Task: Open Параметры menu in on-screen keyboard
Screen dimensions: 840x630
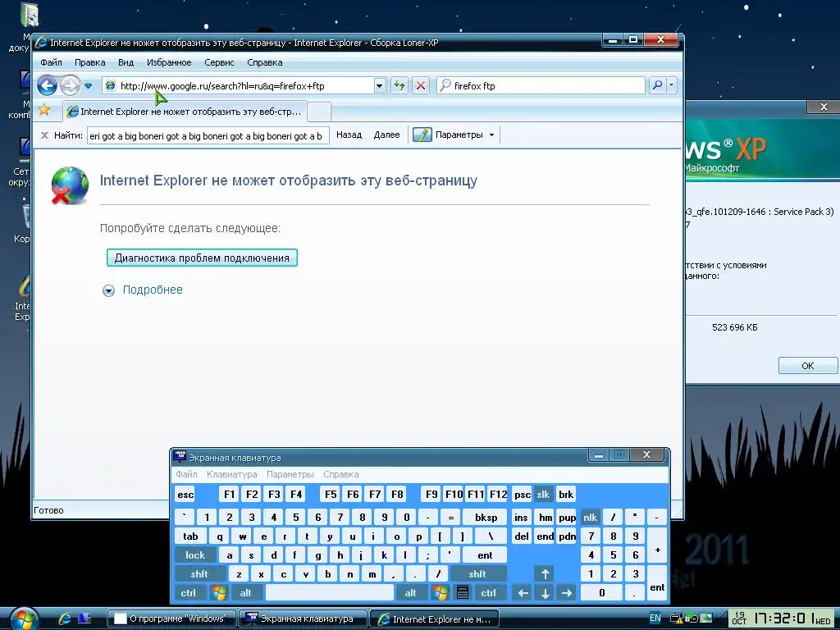Action: point(290,474)
